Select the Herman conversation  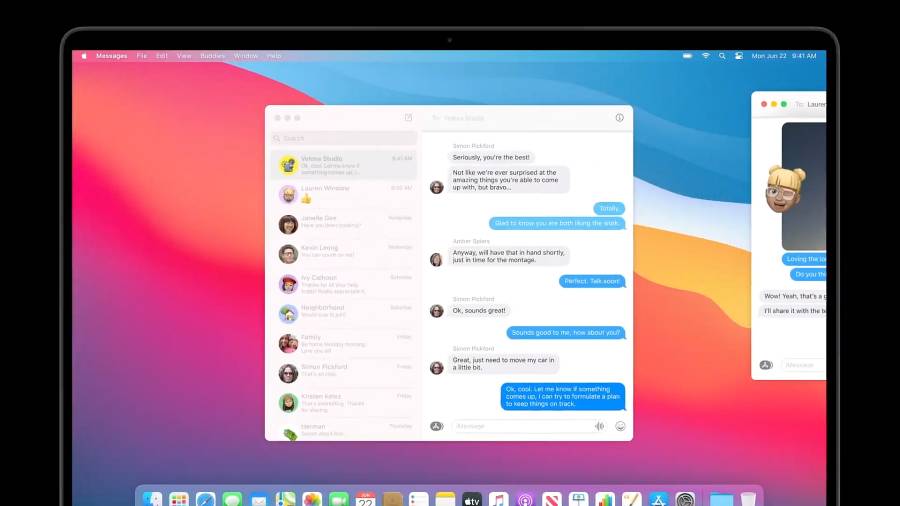tap(344, 430)
